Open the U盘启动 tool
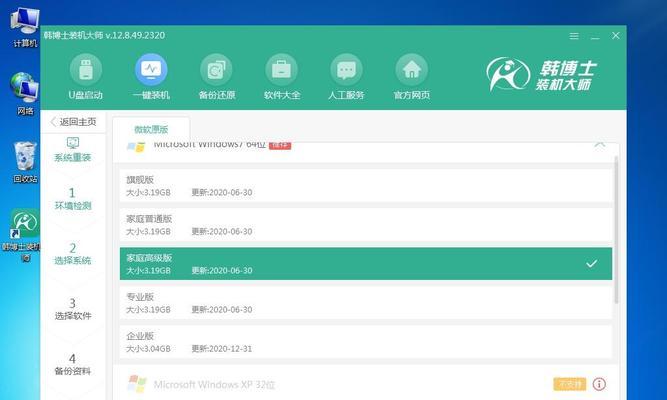Viewport: 667px width, 400px height. point(86,77)
